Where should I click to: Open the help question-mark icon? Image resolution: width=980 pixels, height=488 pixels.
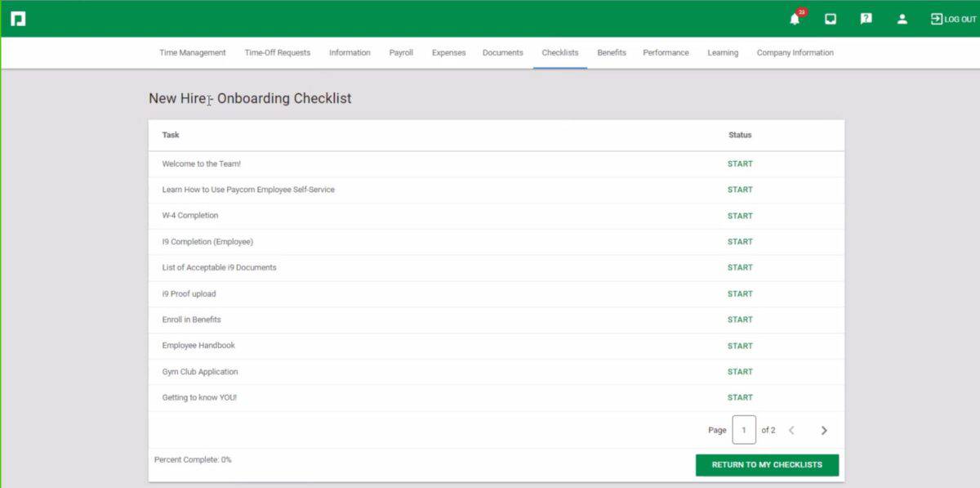tap(866, 18)
